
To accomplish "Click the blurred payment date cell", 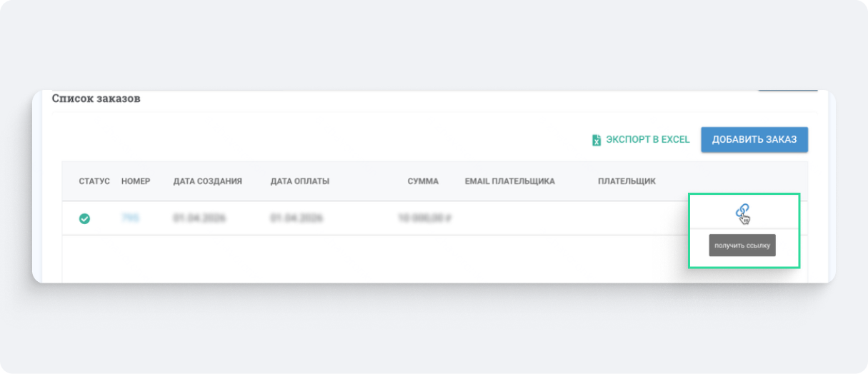I will 296,218.
